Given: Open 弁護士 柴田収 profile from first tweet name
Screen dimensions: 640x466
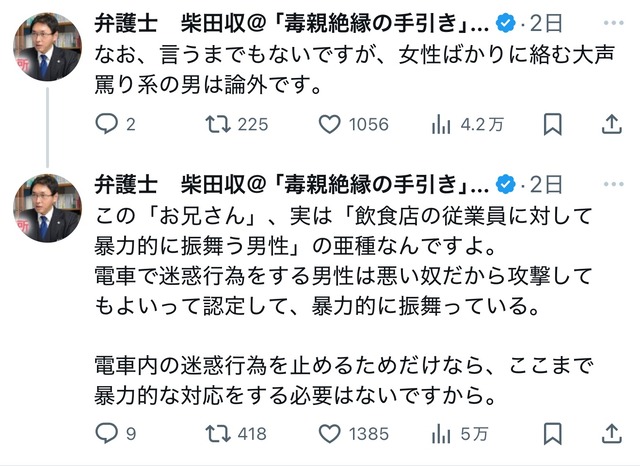Looking at the screenshot, I should tap(292, 23).
